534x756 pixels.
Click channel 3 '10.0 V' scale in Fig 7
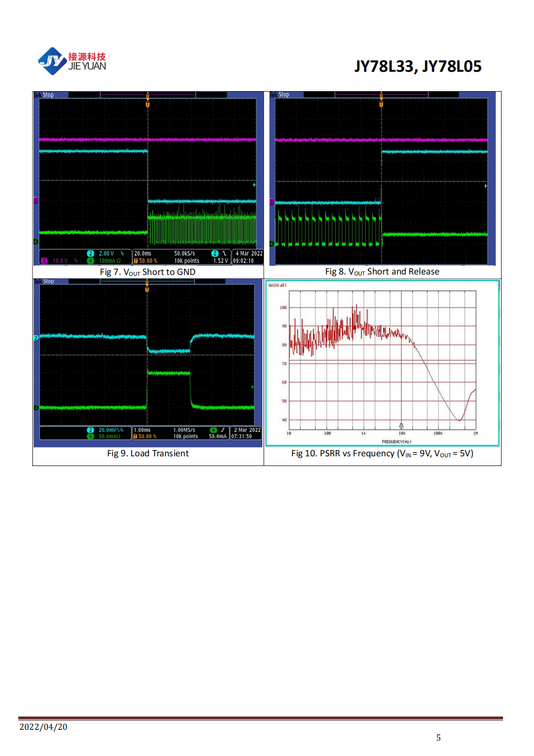pos(60,261)
